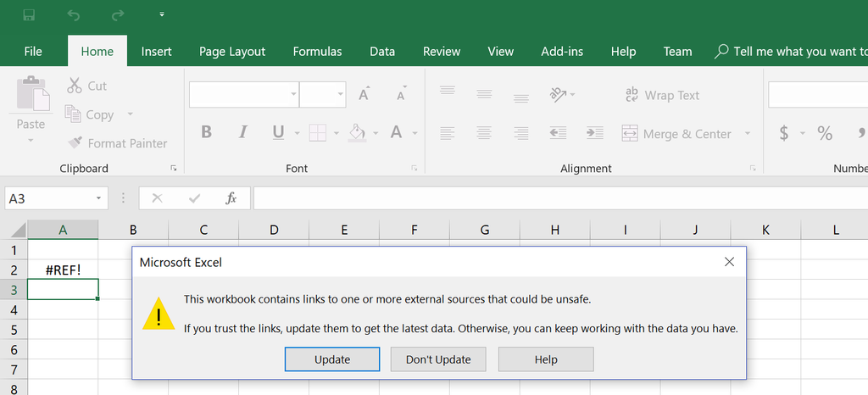868x395 pixels.
Task: Click the Align Right icon
Action: click(x=521, y=133)
